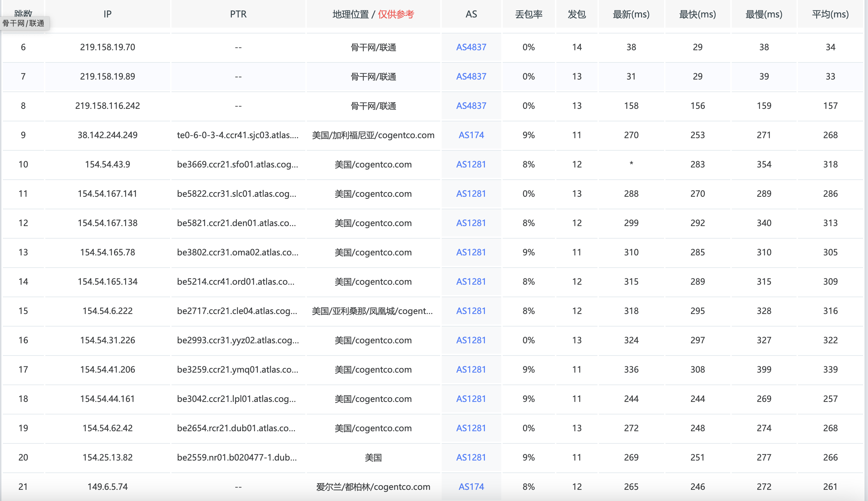Click the PTR column header
Image resolution: width=868 pixels, height=501 pixels.
(238, 14)
